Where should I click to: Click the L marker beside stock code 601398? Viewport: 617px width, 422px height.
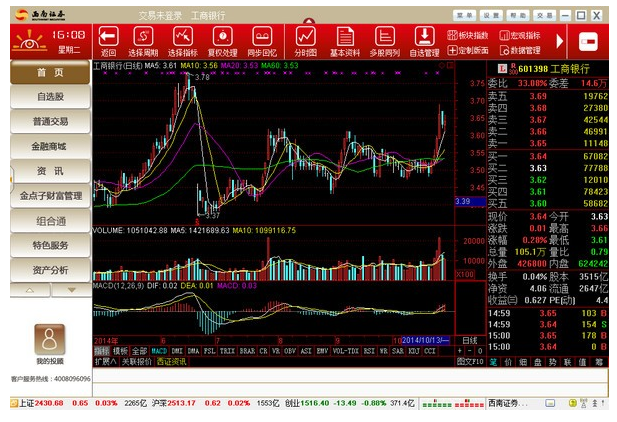(x=502, y=68)
